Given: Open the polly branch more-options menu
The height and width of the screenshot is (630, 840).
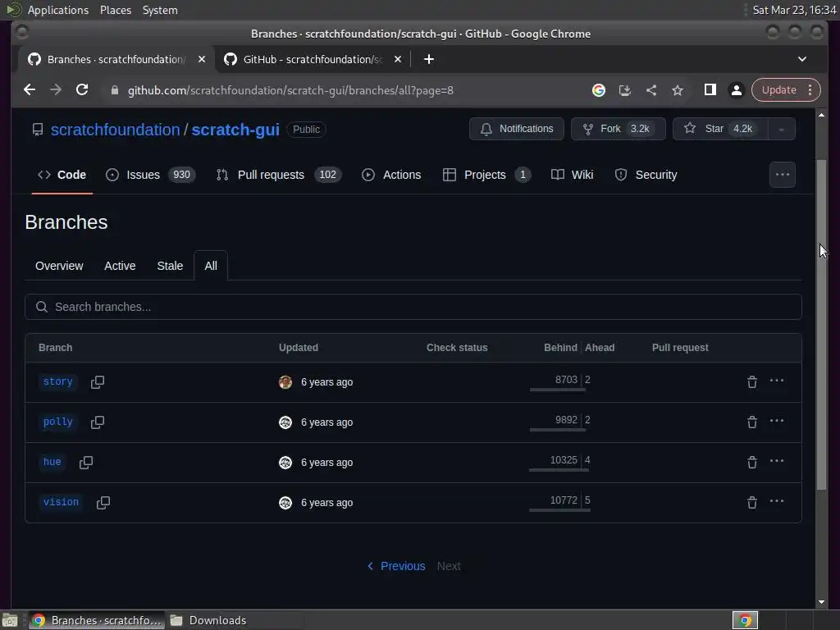Looking at the screenshot, I should click(x=777, y=421).
